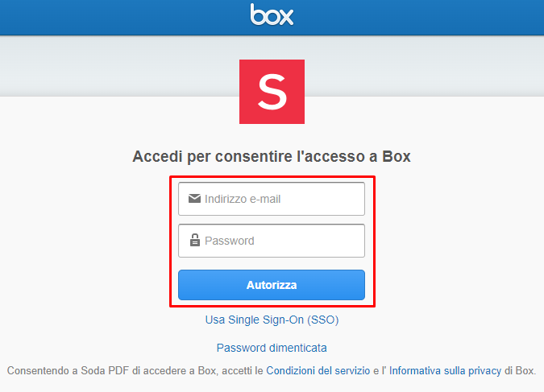This screenshot has height=392, width=544.
Task: Click the padlock icon in password field
Action: point(195,240)
